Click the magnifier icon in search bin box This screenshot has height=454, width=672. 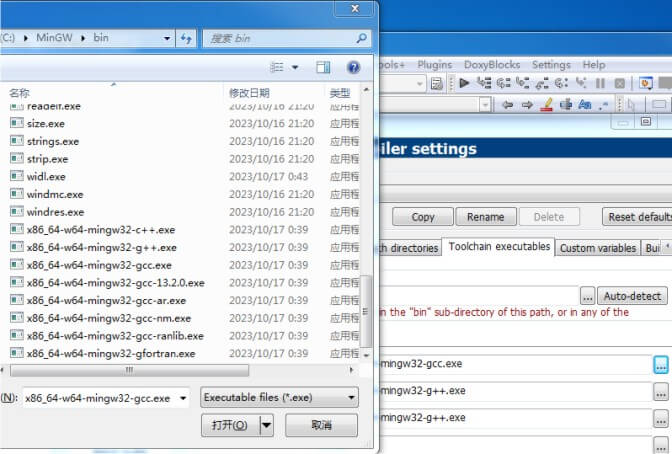pos(361,38)
